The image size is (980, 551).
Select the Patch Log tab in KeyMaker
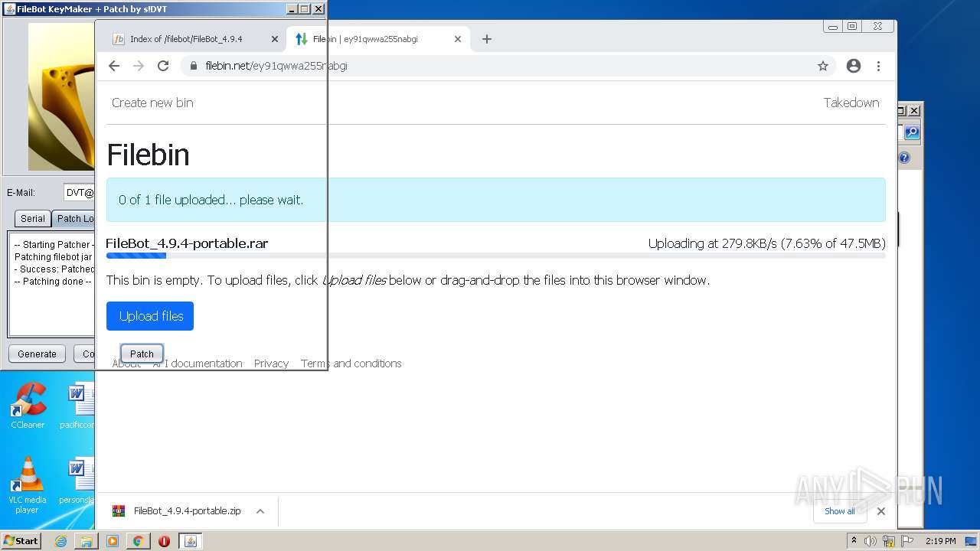pos(73,218)
